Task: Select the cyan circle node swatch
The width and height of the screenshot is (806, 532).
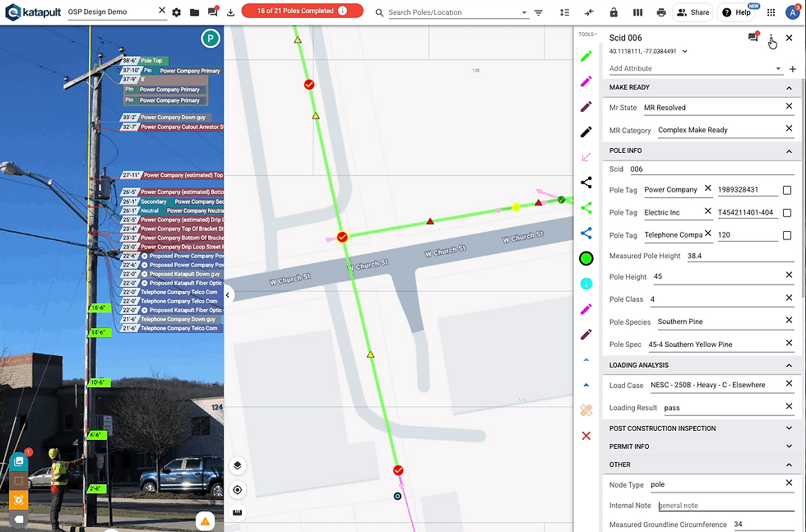Action: (x=586, y=284)
